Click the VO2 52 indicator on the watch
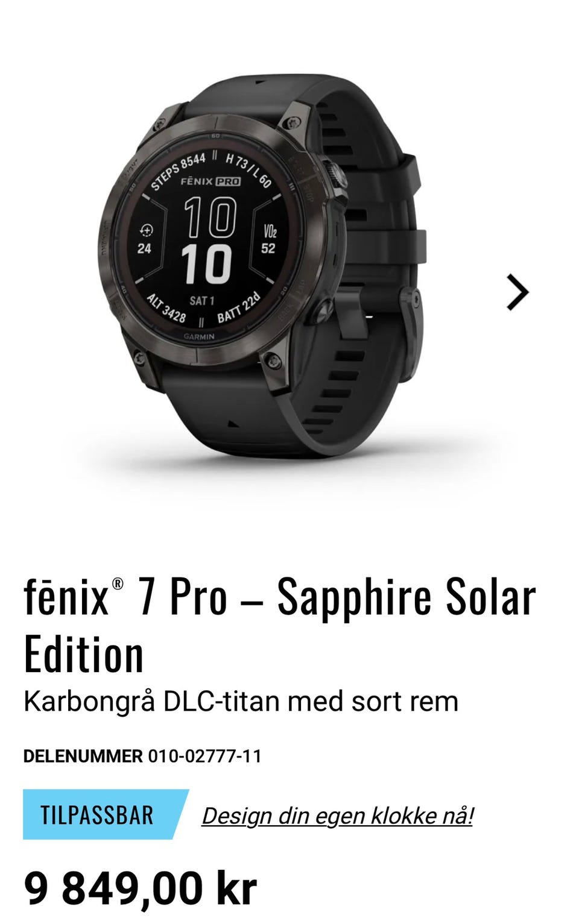579x924 pixels. click(x=269, y=239)
